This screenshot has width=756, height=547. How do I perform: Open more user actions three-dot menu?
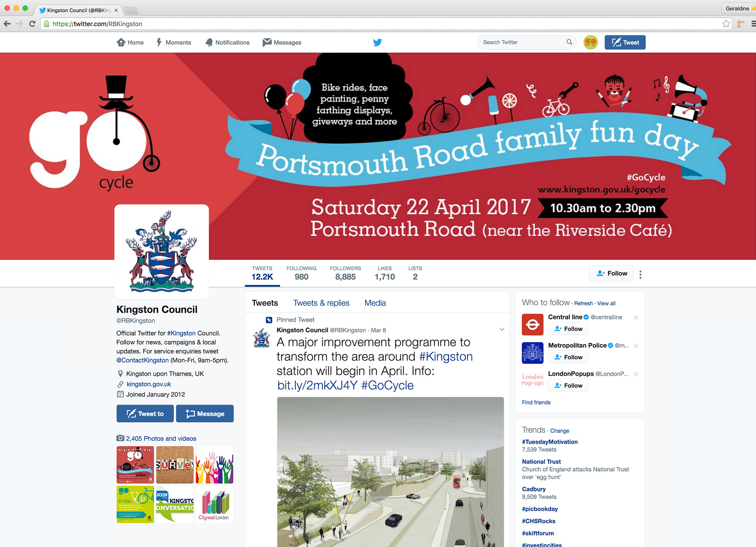[x=640, y=274]
